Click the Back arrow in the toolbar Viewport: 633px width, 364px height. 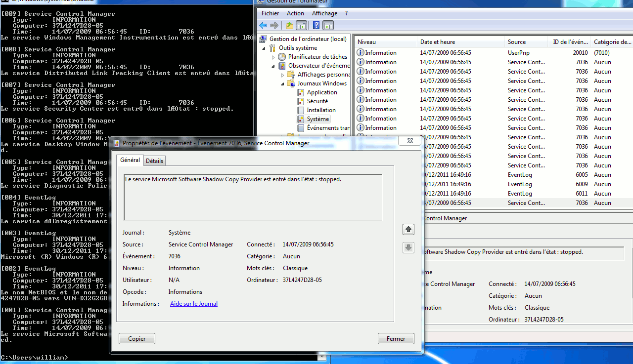tap(263, 26)
